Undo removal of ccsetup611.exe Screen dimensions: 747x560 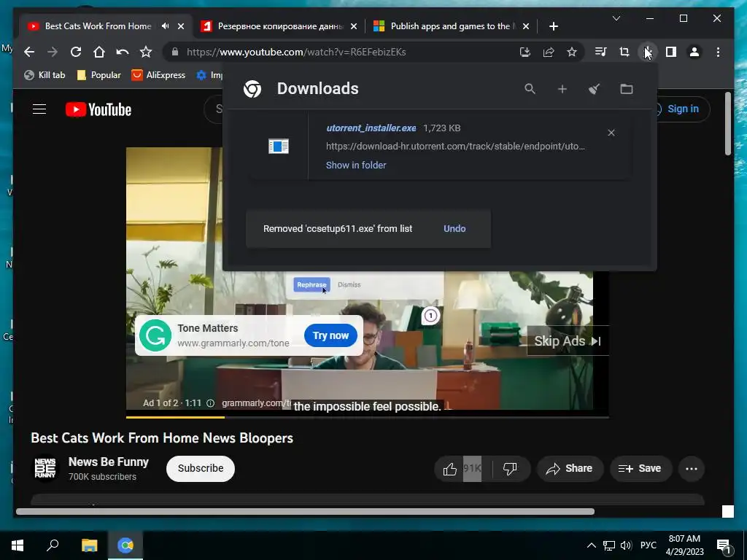454,228
